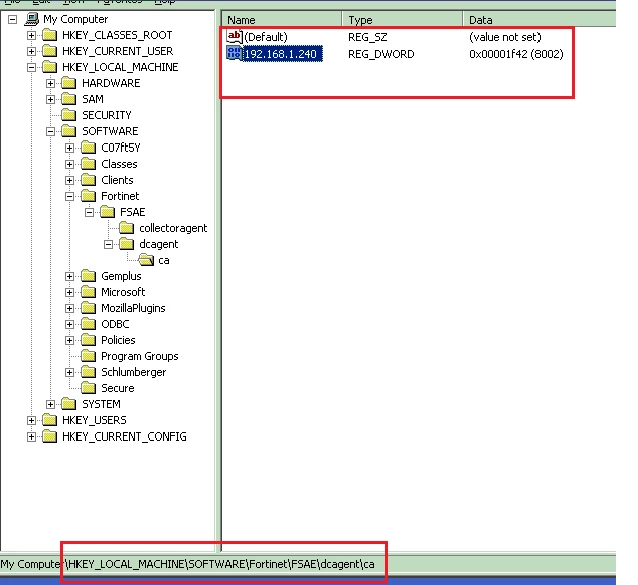
Task: Expand the Schlumberger node
Action: pyautogui.click(x=70, y=372)
